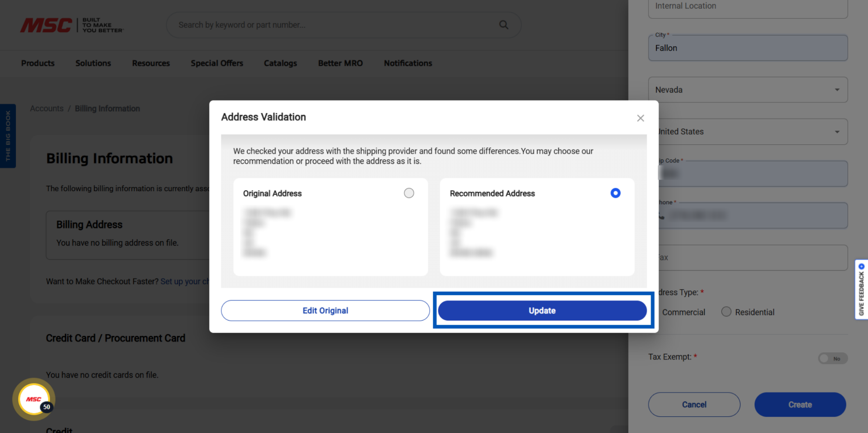Select the Original Address radio button
The image size is (868, 433).
click(409, 193)
